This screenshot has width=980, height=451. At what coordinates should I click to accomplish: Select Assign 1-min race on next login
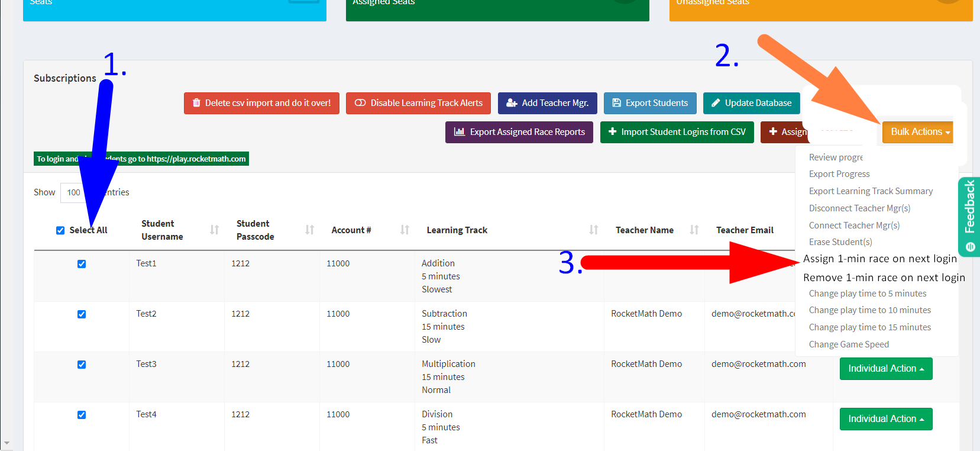click(x=879, y=259)
